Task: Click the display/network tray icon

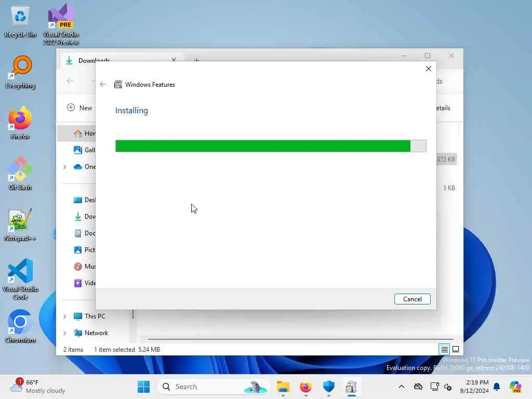Action: point(434,387)
